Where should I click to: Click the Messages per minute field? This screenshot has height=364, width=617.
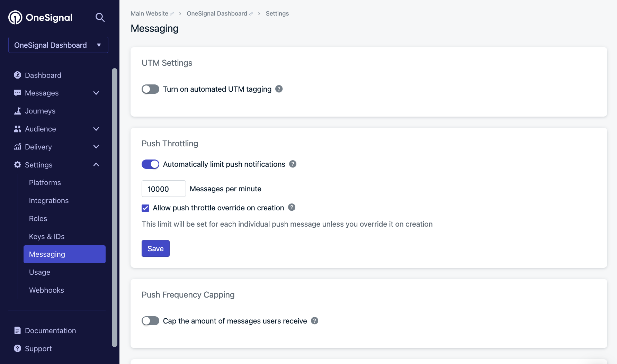[163, 189]
